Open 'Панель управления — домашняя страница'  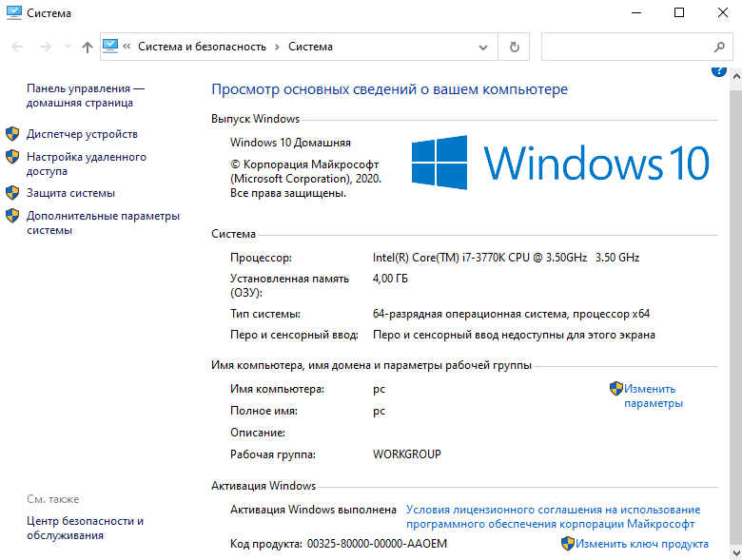[x=86, y=95]
